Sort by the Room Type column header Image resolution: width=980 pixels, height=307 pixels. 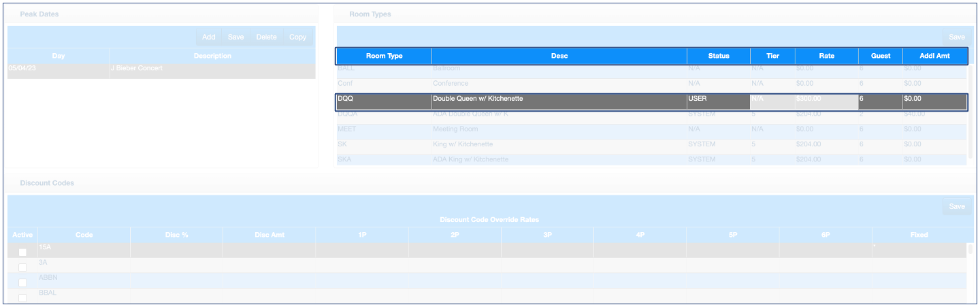(384, 56)
